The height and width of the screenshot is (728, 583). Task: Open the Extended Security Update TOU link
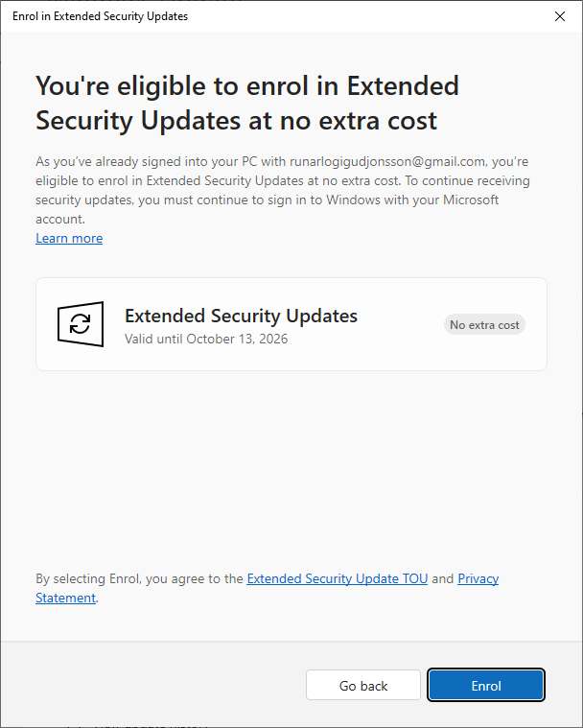pos(338,578)
